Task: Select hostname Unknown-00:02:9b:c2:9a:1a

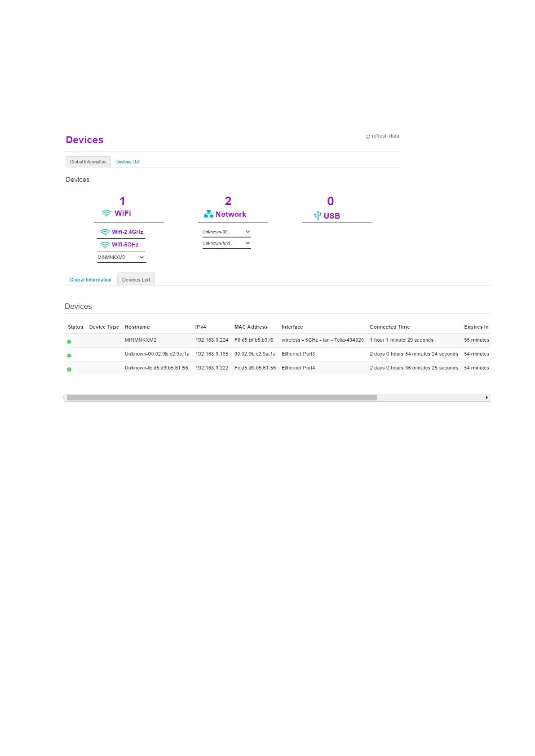Action: (157, 354)
